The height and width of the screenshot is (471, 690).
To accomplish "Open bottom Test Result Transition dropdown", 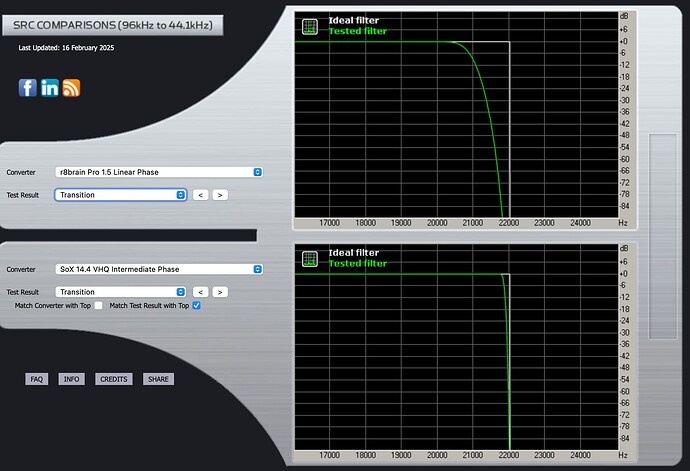I will [121, 292].
